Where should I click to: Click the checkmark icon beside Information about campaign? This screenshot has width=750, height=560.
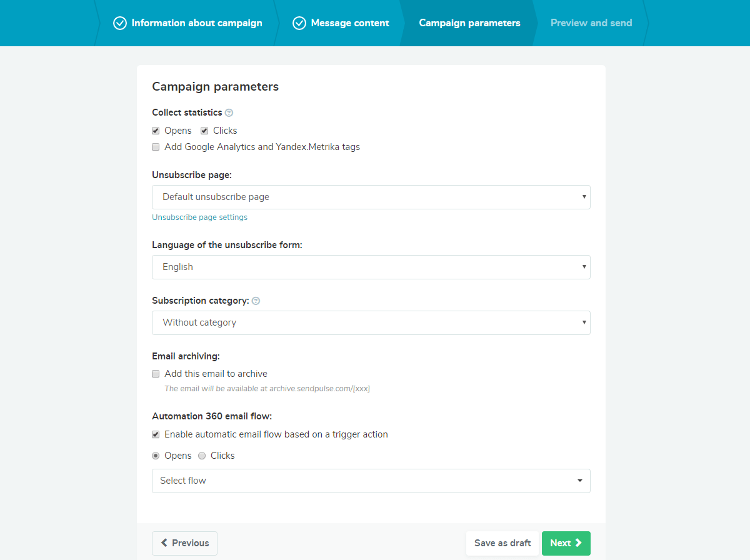(120, 23)
